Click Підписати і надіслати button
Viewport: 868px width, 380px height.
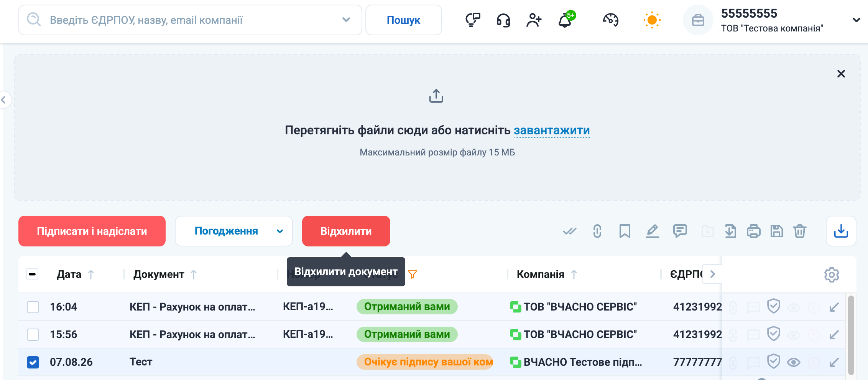click(92, 231)
